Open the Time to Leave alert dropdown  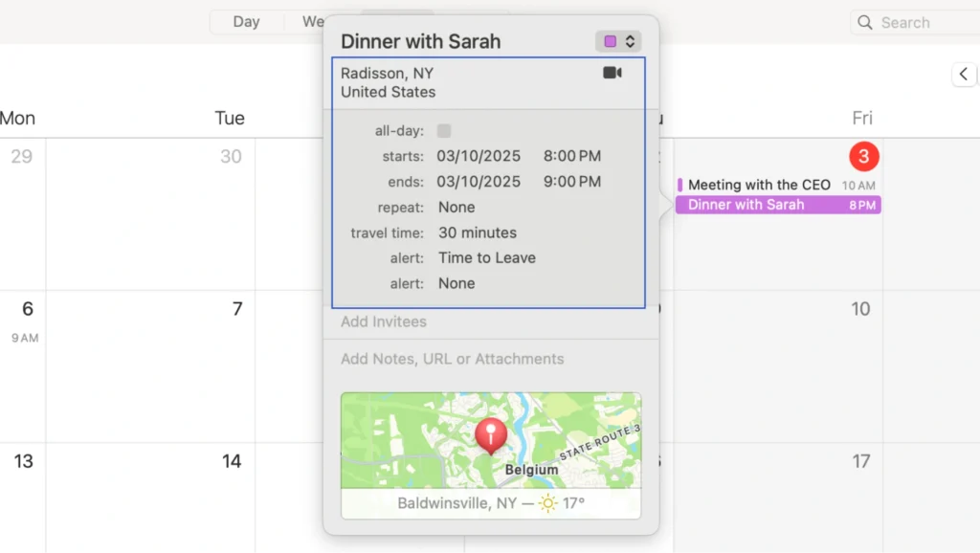[x=487, y=258]
